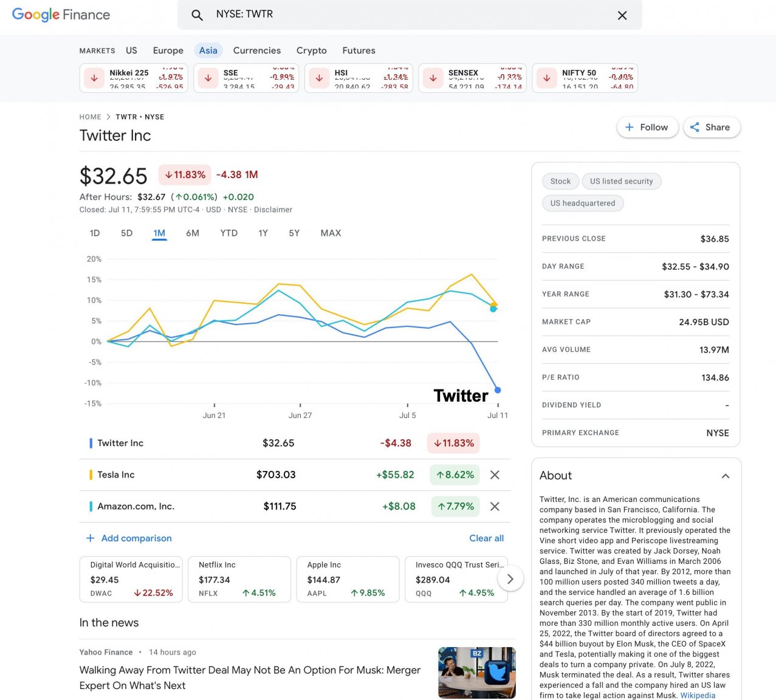Clear the search field with X icon
Image resolution: width=776 pixels, height=700 pixels.
point(622,15)
